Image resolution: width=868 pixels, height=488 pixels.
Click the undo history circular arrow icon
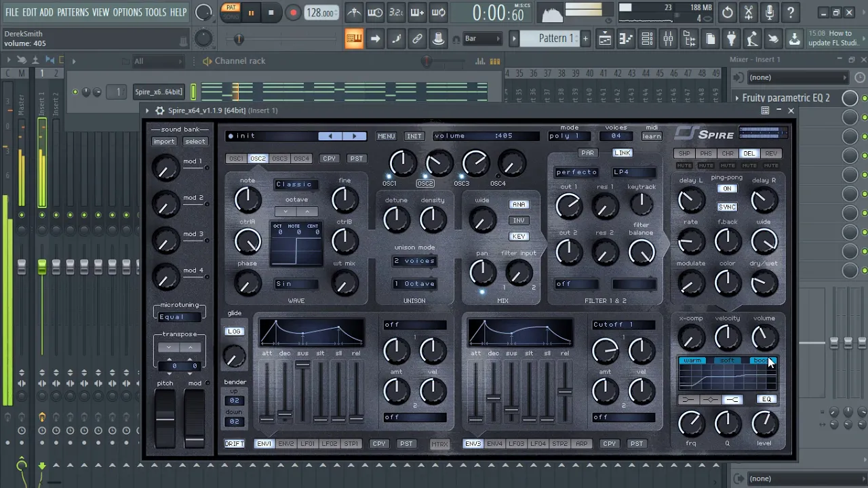(727, 13)
